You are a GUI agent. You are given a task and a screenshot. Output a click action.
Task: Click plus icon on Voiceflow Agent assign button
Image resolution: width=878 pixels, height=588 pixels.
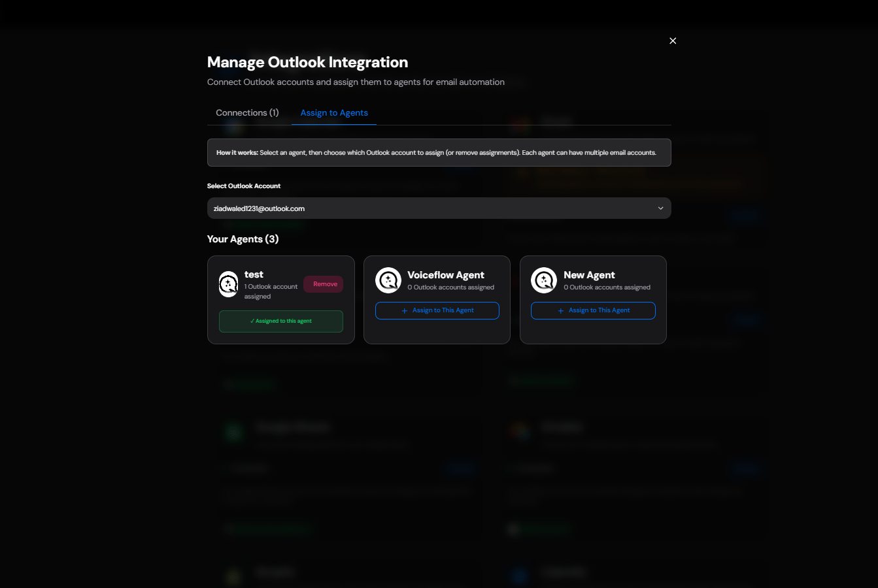pyautogui.click(x=405, y=311)
